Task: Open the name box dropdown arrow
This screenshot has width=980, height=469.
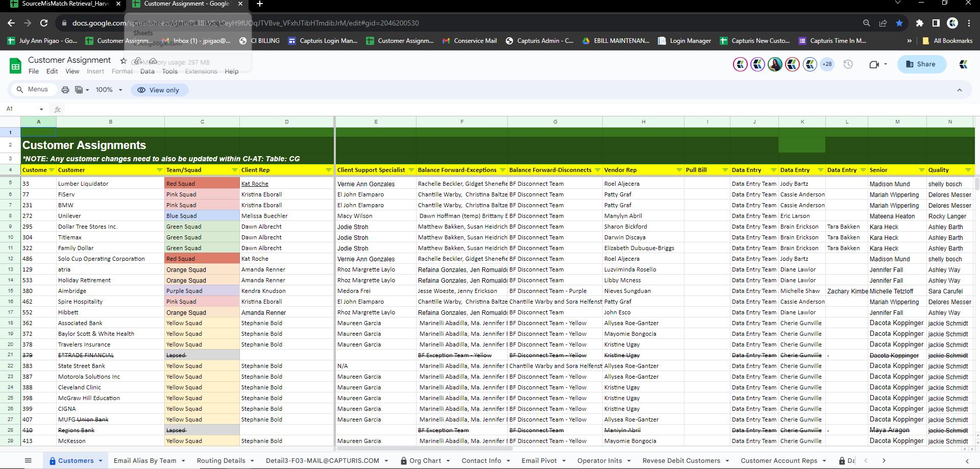Action: (41, 109)
